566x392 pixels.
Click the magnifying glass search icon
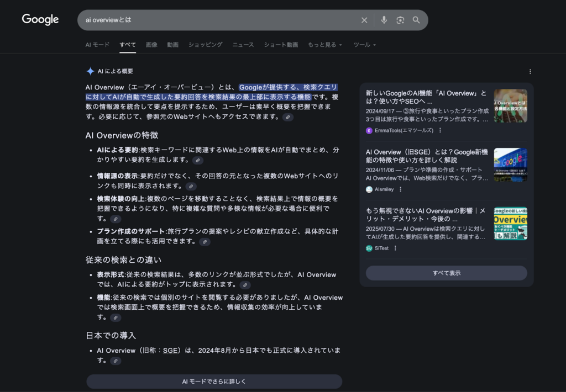pos(416,20)
